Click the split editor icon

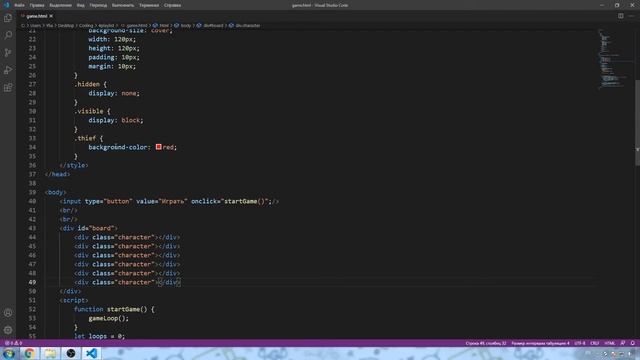(620, 16)
